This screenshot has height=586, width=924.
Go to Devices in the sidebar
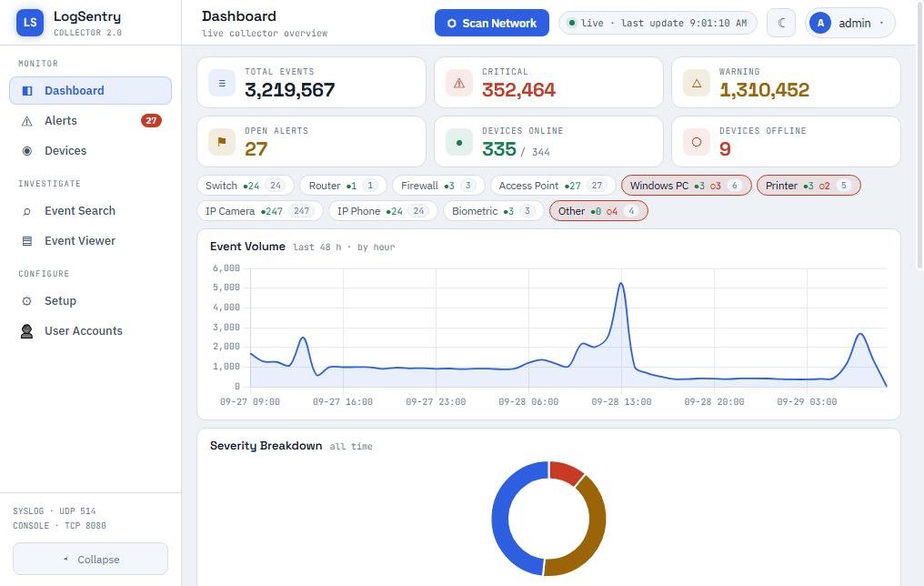pyautogui.click(x=90, y=150)
